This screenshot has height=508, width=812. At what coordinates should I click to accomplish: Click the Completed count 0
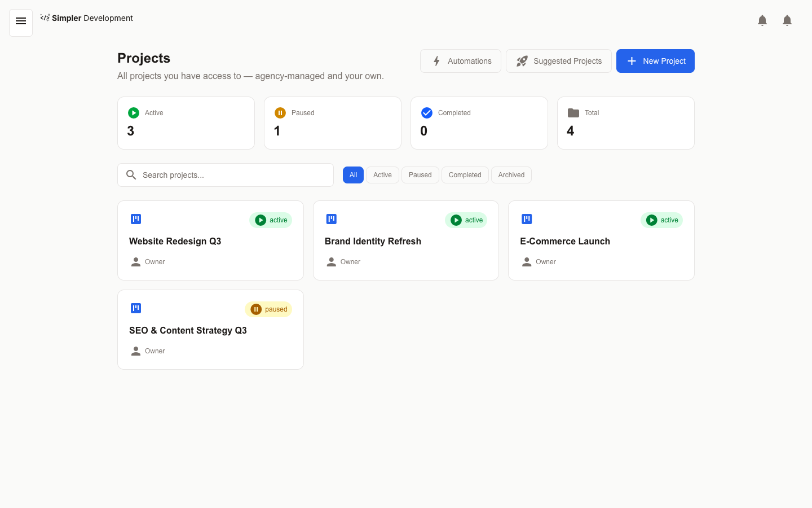[x=424, y=131]
